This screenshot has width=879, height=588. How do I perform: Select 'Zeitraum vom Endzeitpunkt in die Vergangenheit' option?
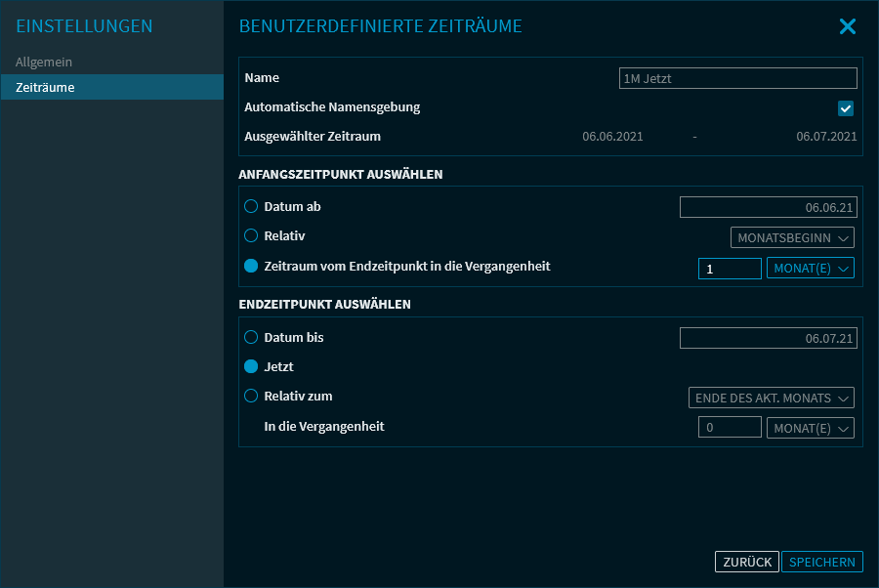[x=251, y=267]
